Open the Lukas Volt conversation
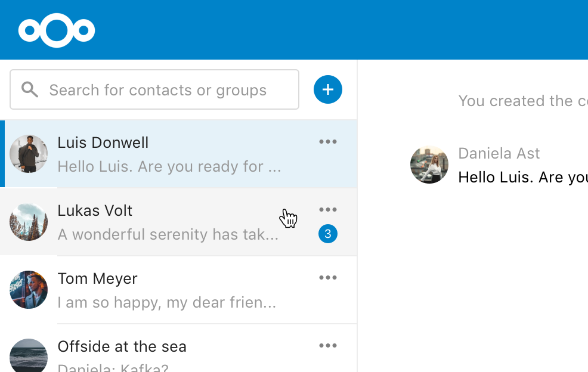 point(178,222)
